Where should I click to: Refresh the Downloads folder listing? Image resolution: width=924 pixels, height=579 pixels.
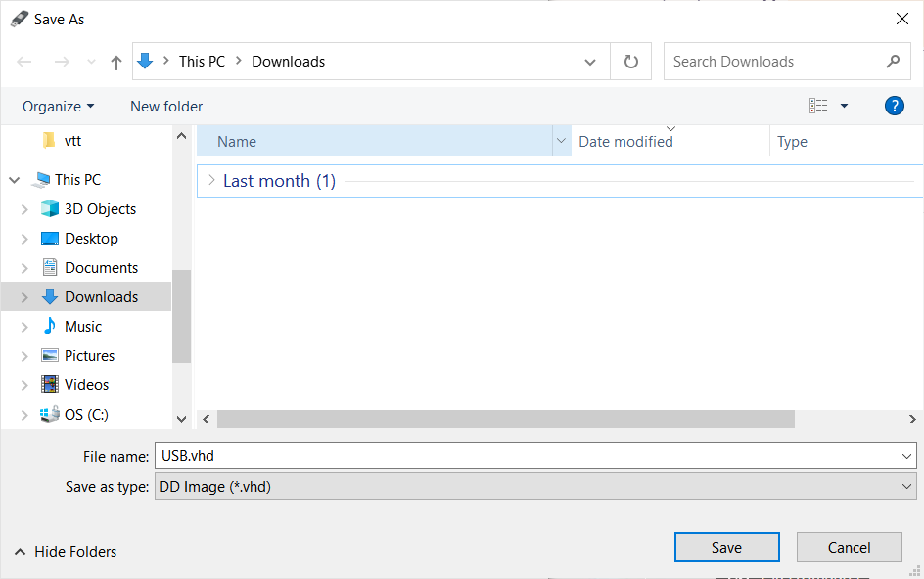point(631,62)
